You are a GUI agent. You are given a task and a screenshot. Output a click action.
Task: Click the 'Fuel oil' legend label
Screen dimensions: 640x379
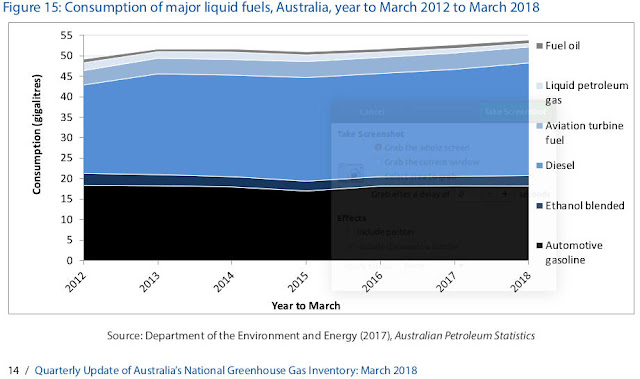[x=562, y=46]
